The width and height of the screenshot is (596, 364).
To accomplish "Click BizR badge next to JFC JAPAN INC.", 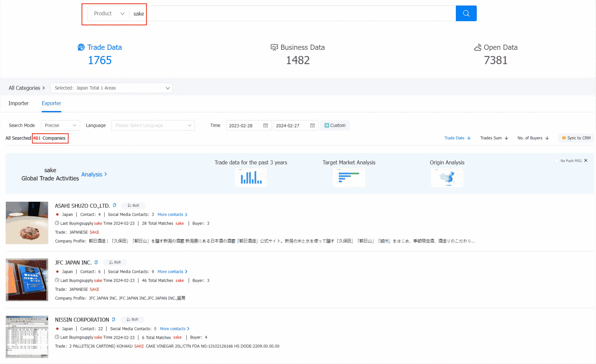I will [x=115, y=262].
